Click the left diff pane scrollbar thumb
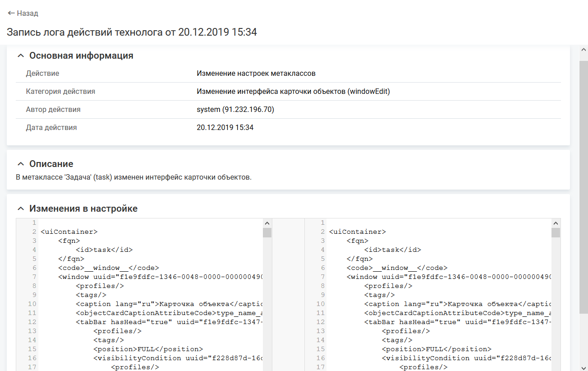 pos(267,232)
